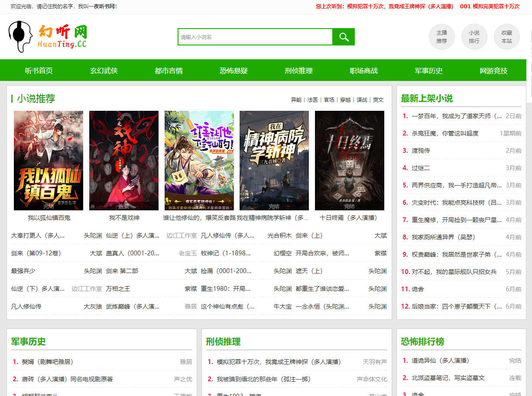The image size is (532, 396).
Task: Click the 谁让他修仙的 cover image
Action: (199, 161)
